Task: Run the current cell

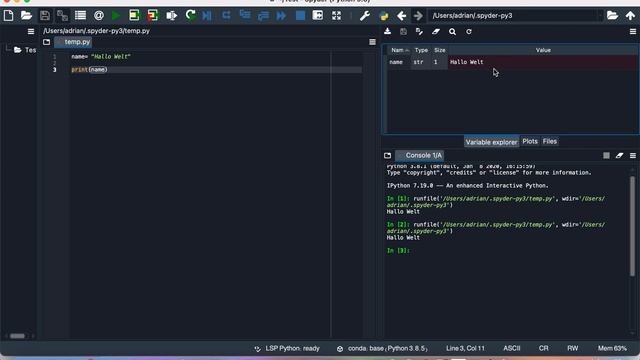Action: tap(134, 16)
